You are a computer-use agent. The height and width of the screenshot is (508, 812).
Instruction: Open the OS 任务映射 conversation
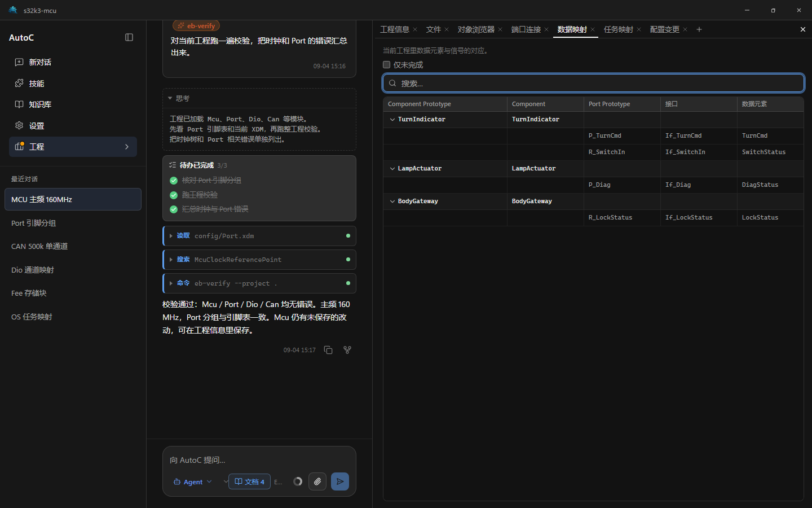click(x=73, y=317)
